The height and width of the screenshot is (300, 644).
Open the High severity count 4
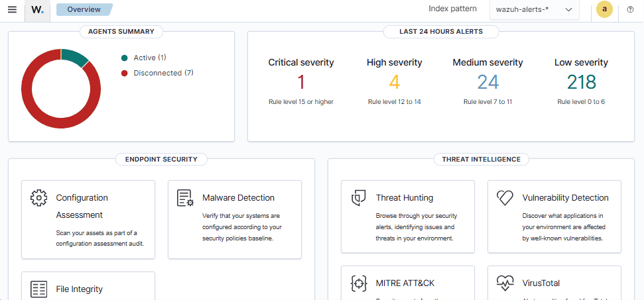pos(394,82)
